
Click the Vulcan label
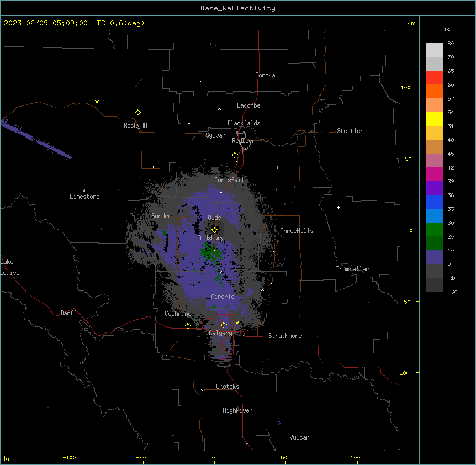pos(299,437)
